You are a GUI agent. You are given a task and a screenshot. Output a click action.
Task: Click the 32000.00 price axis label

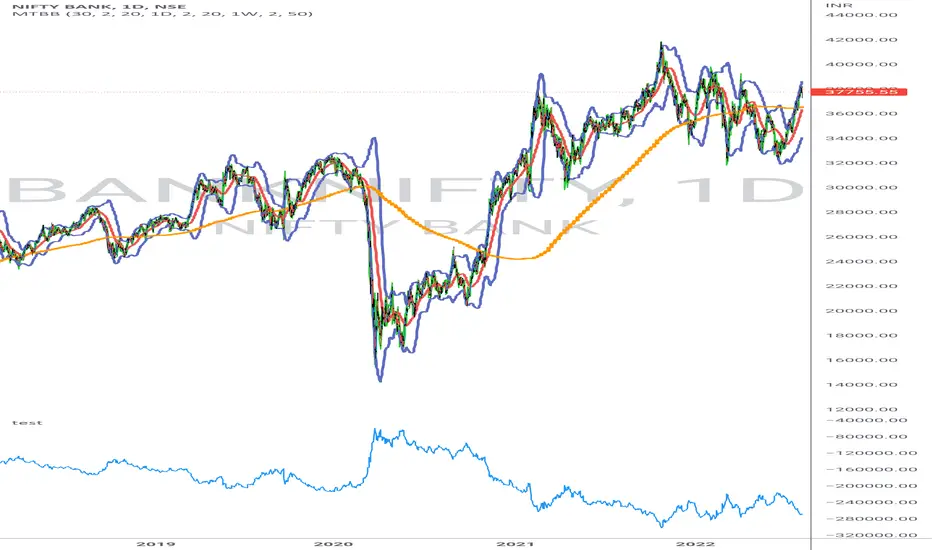click(862, 163)
